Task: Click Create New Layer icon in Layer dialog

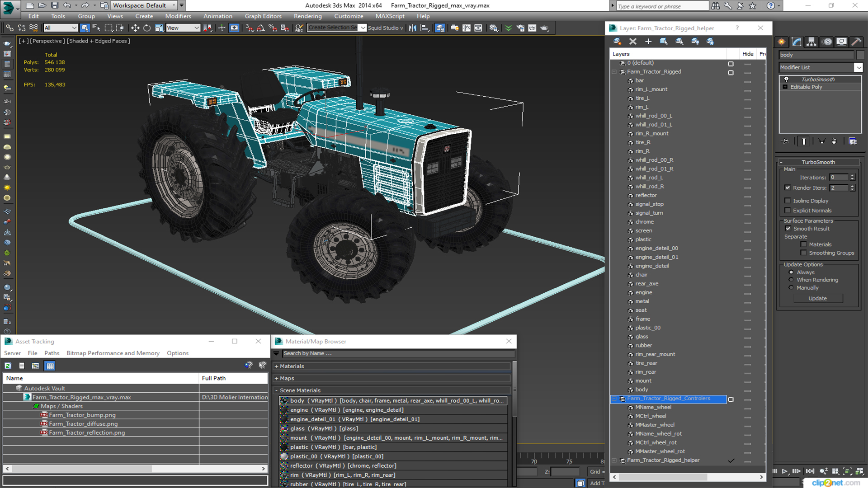Action: point(617,42)
